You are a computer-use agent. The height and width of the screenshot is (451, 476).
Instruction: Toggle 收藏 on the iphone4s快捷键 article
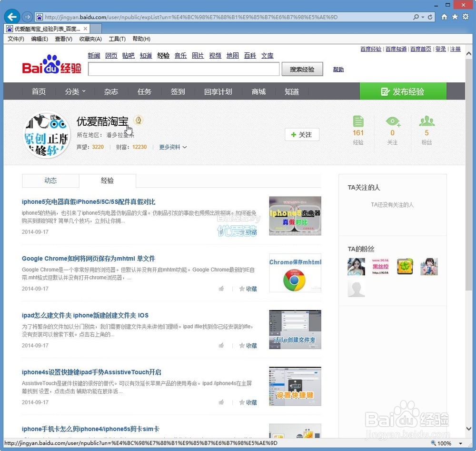click(x=248, y=402)
